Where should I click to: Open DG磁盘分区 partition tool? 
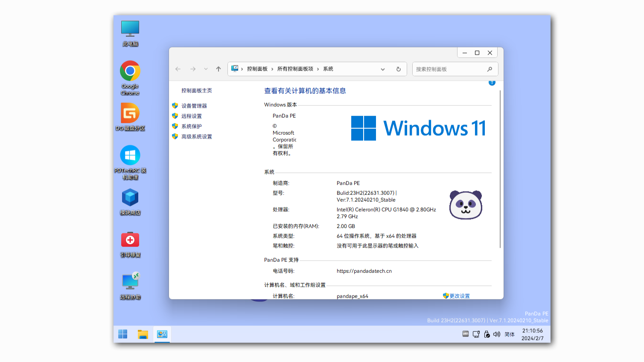[130, 112]
